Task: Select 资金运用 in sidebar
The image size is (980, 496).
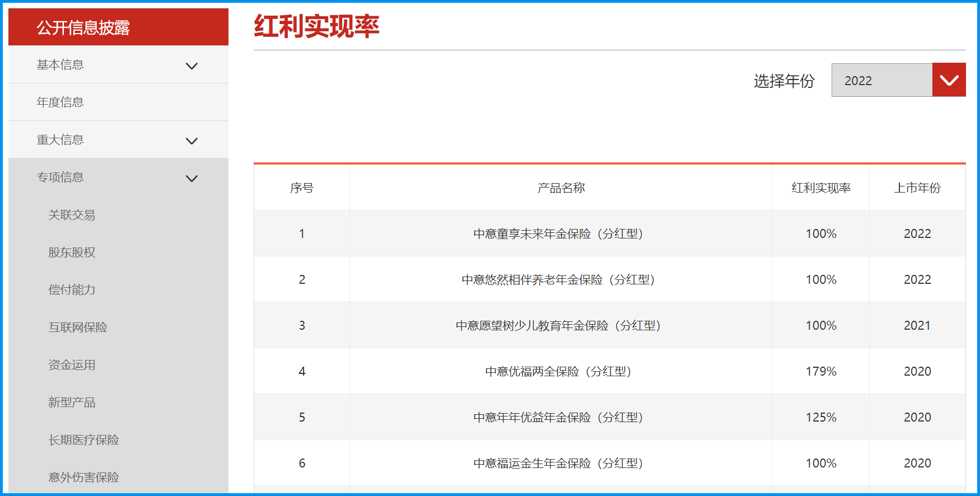Action: coord(72,365)
